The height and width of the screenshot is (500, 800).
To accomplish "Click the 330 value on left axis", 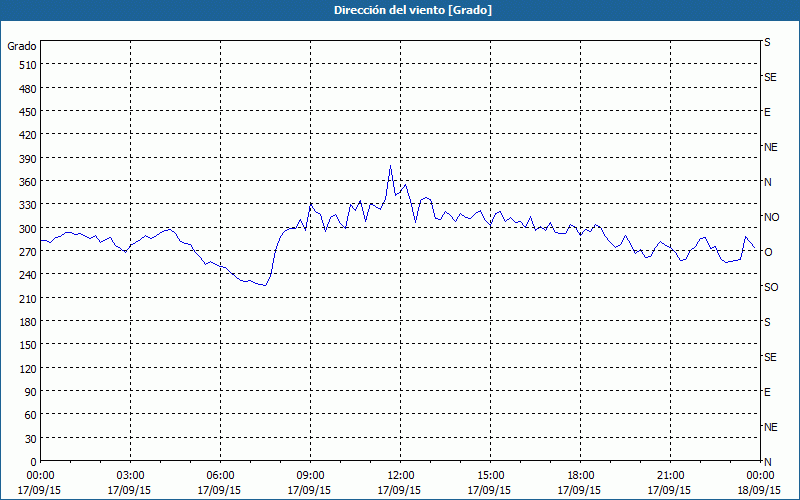I will point(29,205).
